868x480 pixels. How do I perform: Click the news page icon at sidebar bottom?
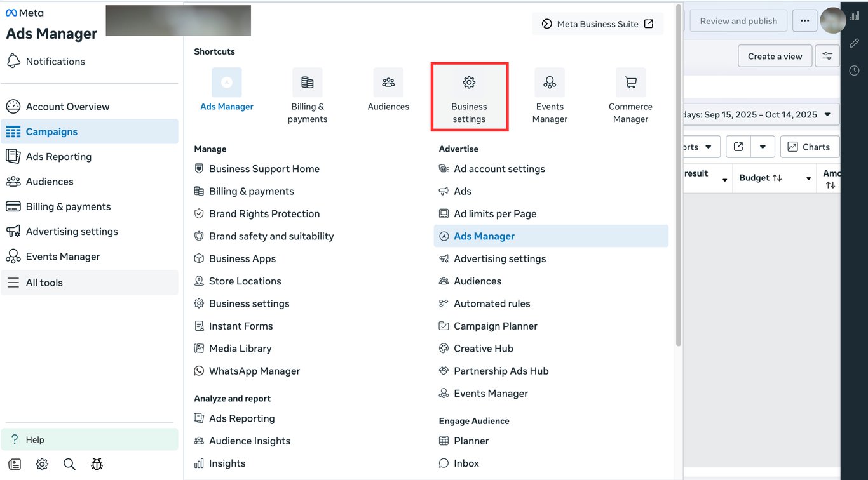tap(15, 464)
